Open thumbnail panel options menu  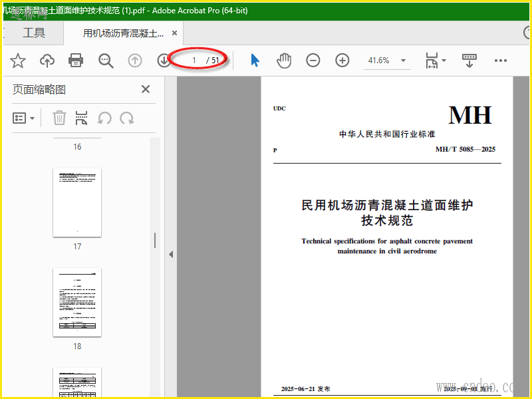23,118
